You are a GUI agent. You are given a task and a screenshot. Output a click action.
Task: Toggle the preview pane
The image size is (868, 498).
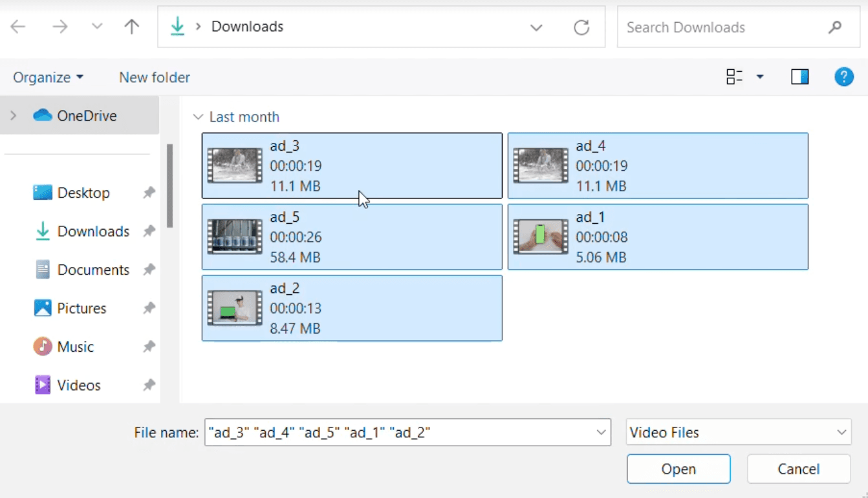800,77
